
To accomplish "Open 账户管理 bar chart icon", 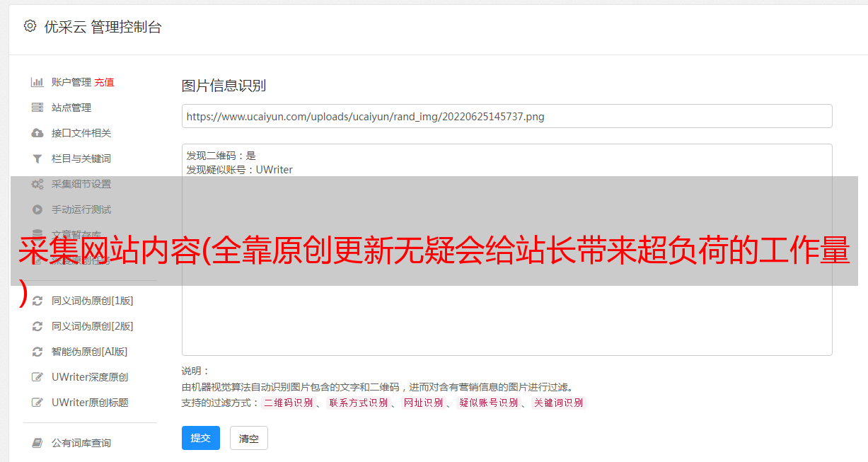I will tap(37, 82).
